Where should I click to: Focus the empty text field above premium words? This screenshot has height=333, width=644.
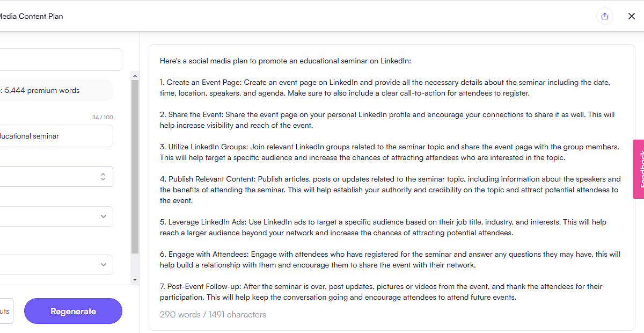[x=59, y=60]
